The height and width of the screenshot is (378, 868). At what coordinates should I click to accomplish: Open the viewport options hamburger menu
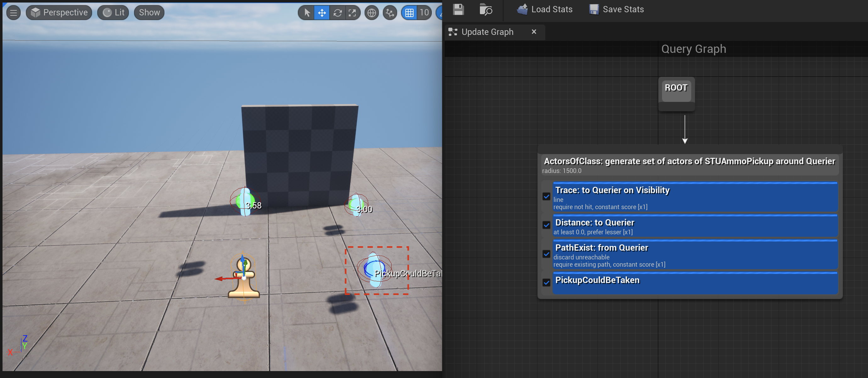[14, 13]
